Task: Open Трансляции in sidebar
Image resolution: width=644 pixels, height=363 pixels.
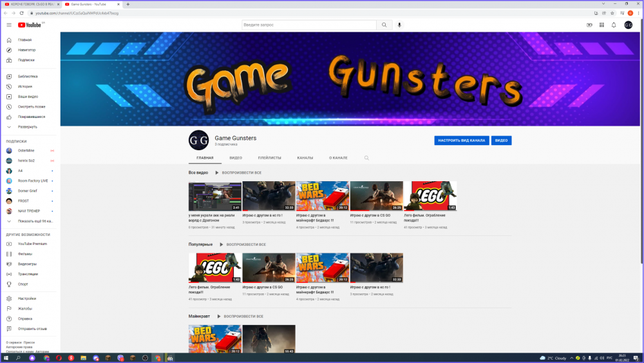Action: [x=29, y=274]
